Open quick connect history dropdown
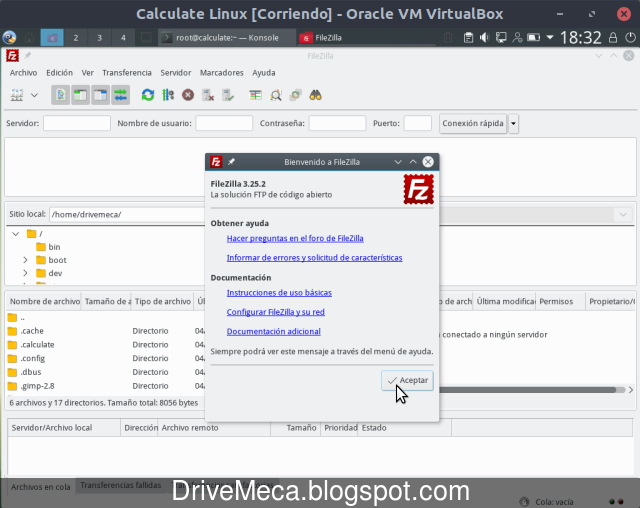 (x=513, y=123)
